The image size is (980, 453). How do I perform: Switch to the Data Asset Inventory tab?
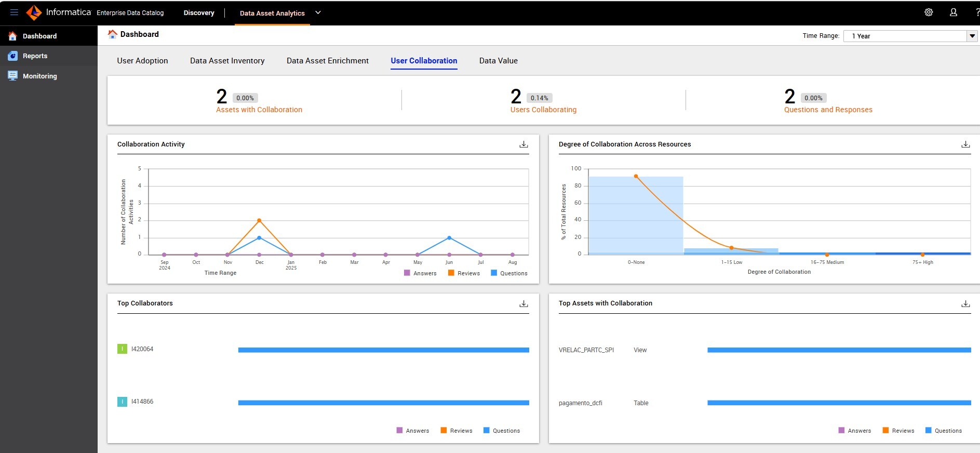227,61
